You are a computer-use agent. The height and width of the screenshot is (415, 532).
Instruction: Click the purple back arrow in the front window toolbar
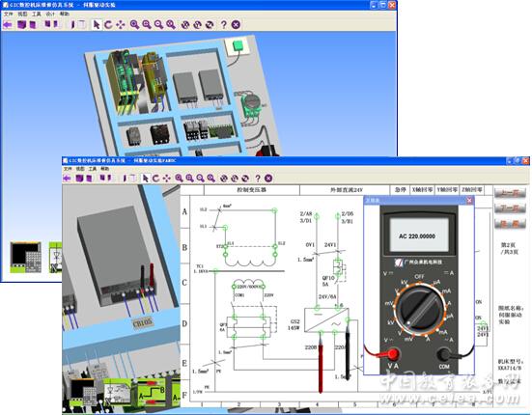pyautogui.click(x=67, y=178)
